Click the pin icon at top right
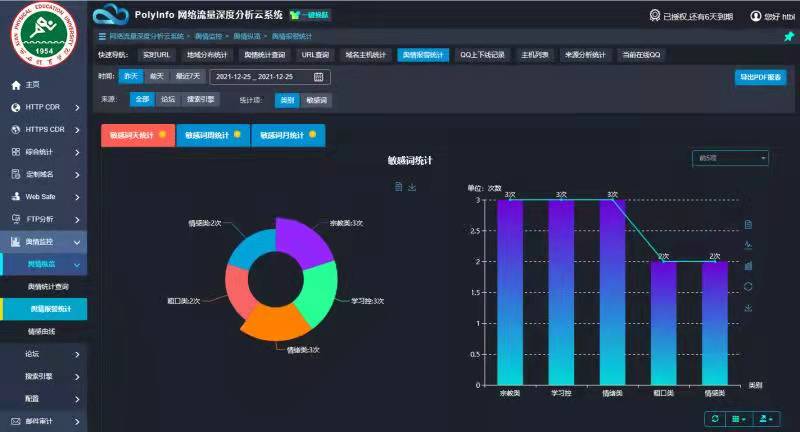This screenshot has height=432, width=800. pyautogui.click(x=789, y=36)
